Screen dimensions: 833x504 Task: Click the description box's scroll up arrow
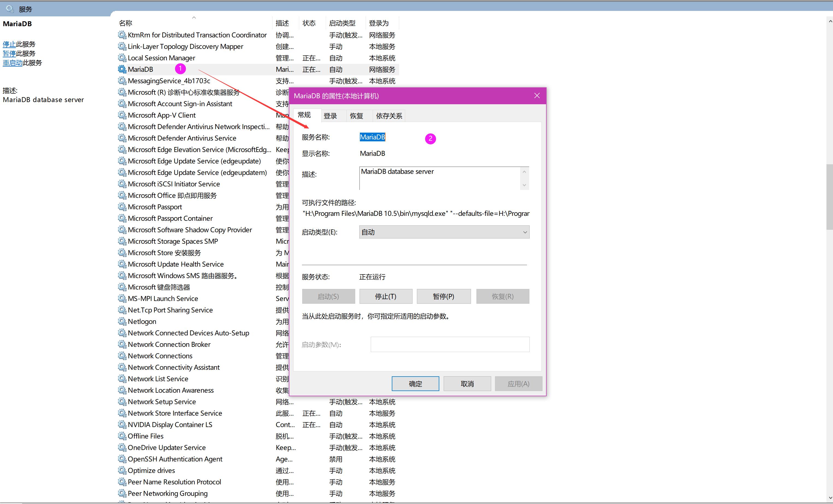524,172
